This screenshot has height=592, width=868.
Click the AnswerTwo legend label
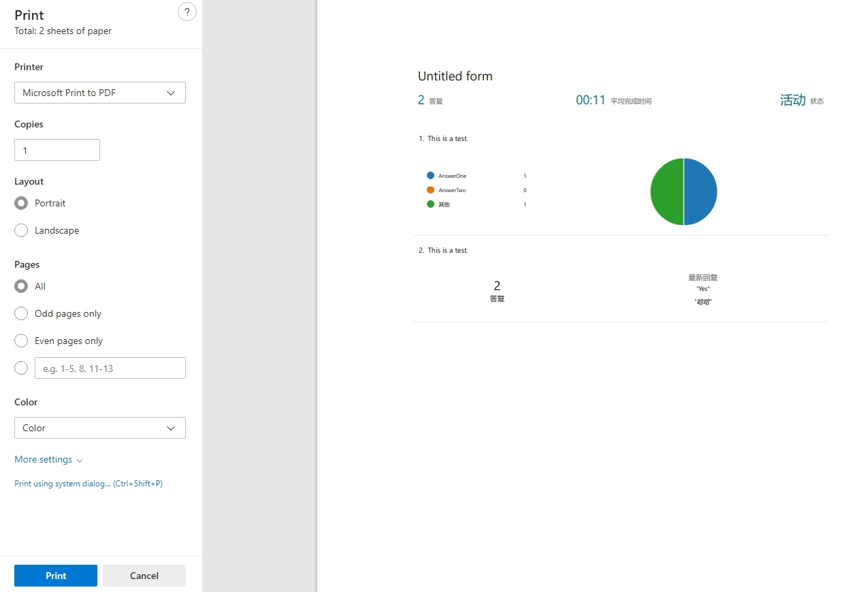pyautogui.click(x=452, y=190)
